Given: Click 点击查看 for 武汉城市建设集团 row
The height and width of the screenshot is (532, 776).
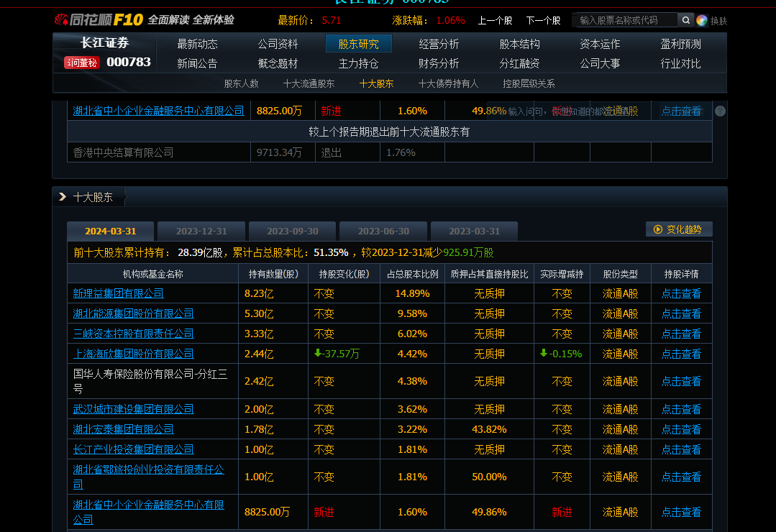Looking at the screenshot, I should tap(682, 409).
